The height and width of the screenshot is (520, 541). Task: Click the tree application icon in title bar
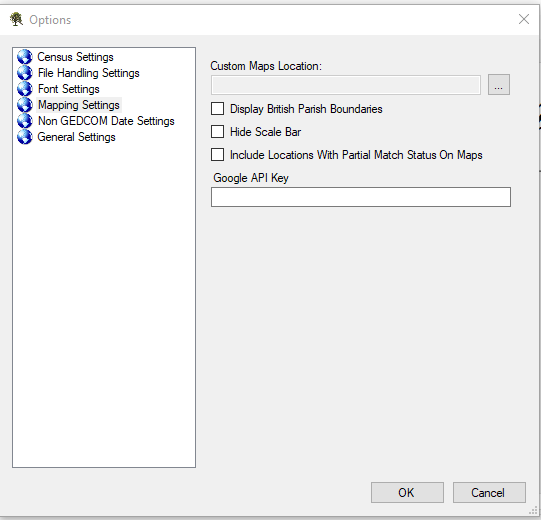(16, 19)
